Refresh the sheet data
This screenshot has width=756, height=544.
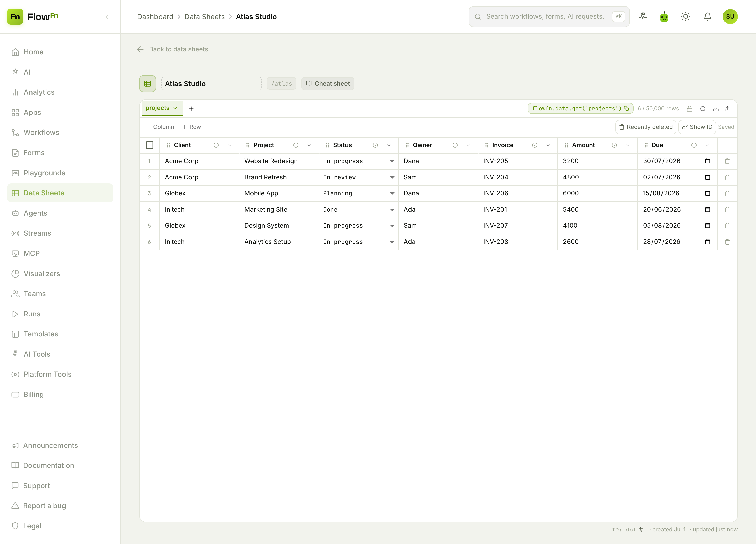click(x=703, y=109)
